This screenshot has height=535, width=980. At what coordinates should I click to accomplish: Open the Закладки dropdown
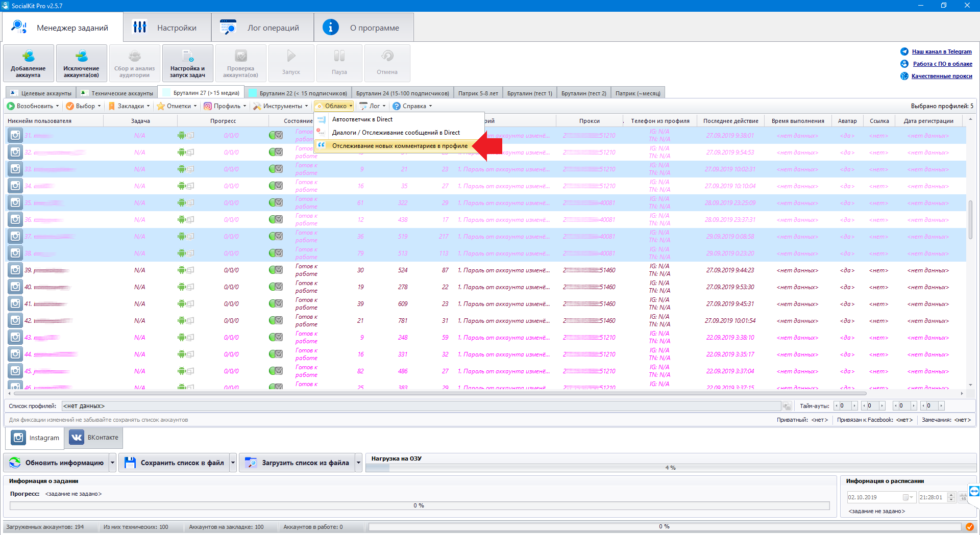coord(129,106)
